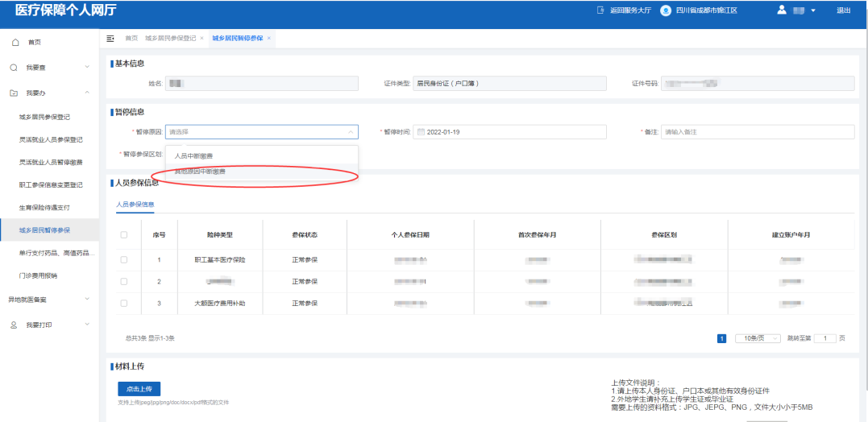This screenshot has width=868, height=422.
Task: Click the 暂停时间 date field
Action: tap(510, 132)
